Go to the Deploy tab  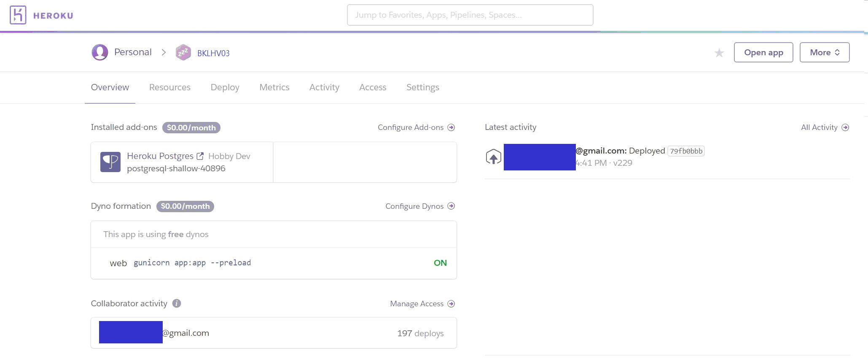(225, 87)
